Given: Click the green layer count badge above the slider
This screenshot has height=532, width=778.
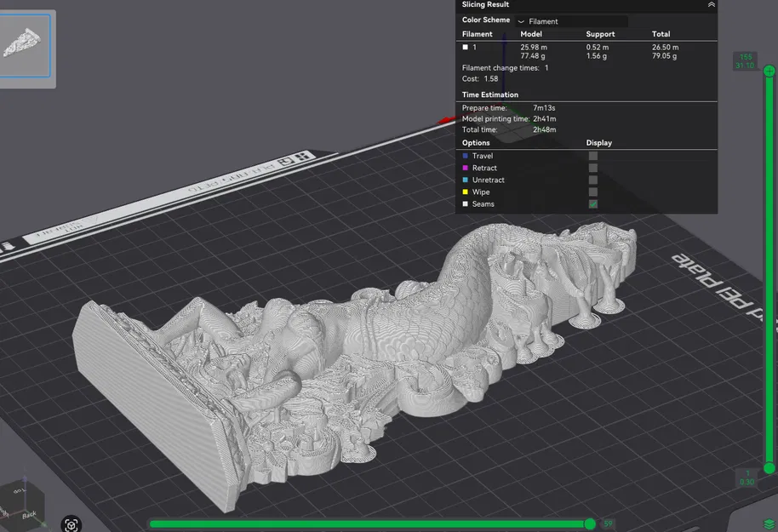Looking at the screenshot, I should (x=744, y=62).
